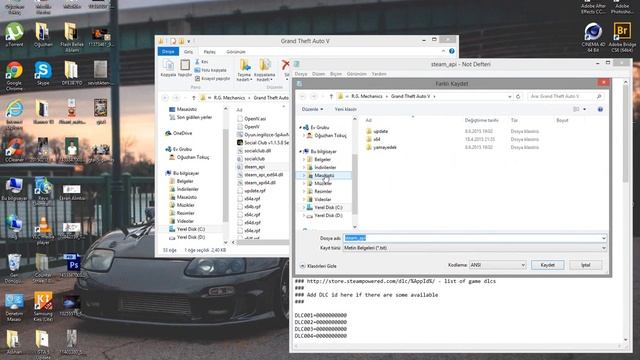Sort by Tür column in save dialog
640x360 pixels.
tap(514, 120)
